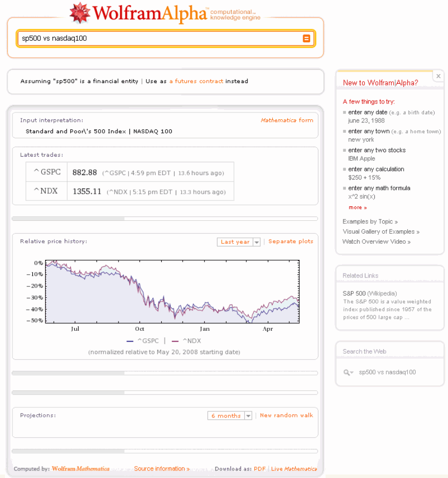
Task: Click the Relative price history: label
Action: pos(53,241)
